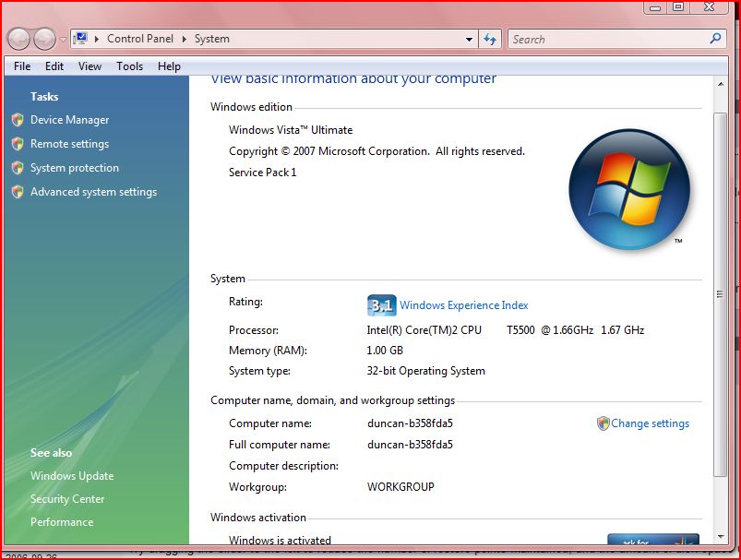741x560 pixels.
Task: Click the vertical scrollbar thumb
Action: 720,294
